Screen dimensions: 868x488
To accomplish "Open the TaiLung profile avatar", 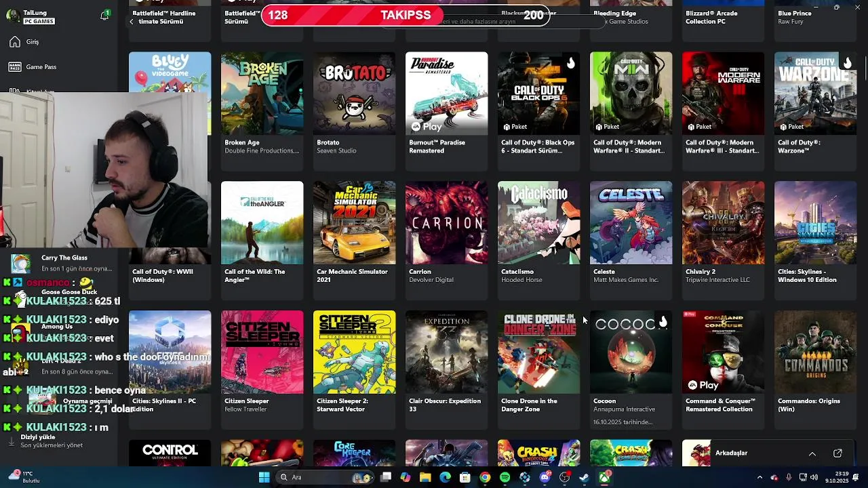I will (13, 16).
